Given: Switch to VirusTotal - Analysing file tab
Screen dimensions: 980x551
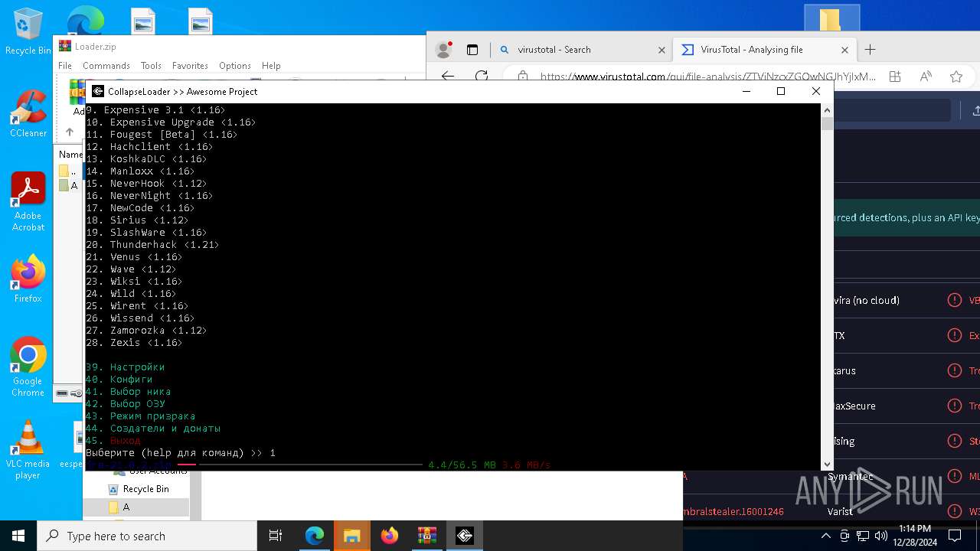Looking at the screenshot, I should click(x=764, y=50).
